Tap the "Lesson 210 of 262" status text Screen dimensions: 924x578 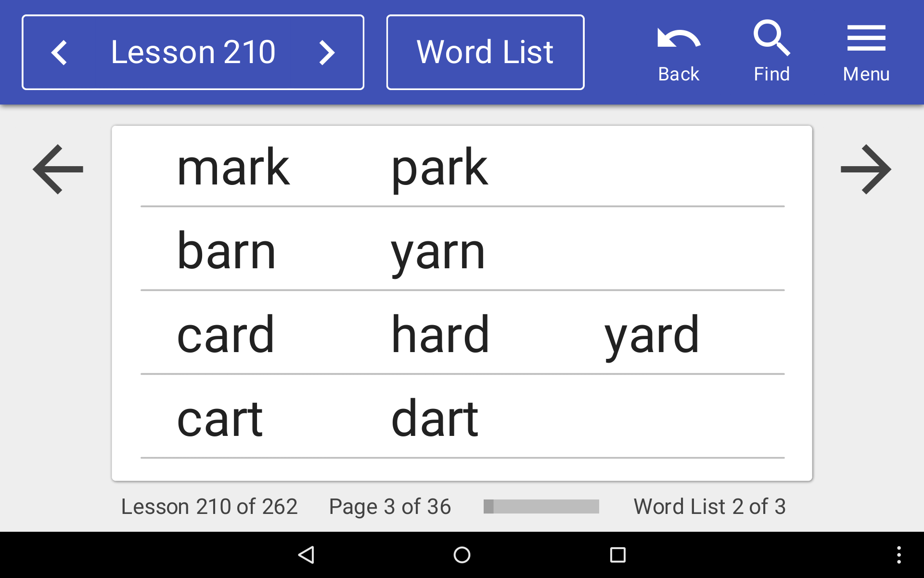(209, 507)
